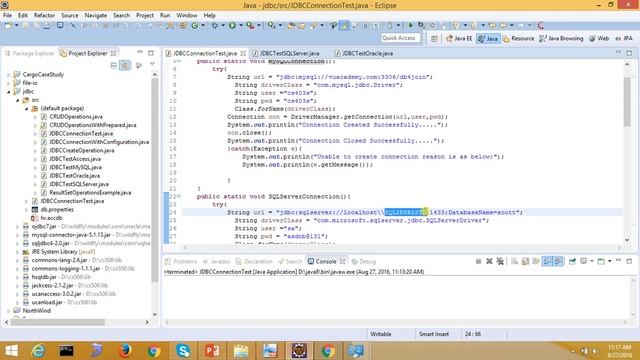Expand the NorthWind project node
The width and height of the screenshot is (640, 360).
coord(9,311)
